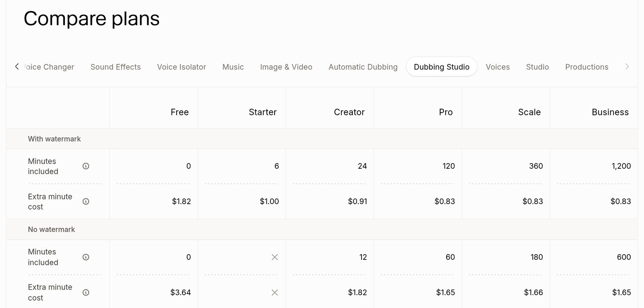Select the Dubbing Studio tab

pyautogui.click(x=442, y=67)
